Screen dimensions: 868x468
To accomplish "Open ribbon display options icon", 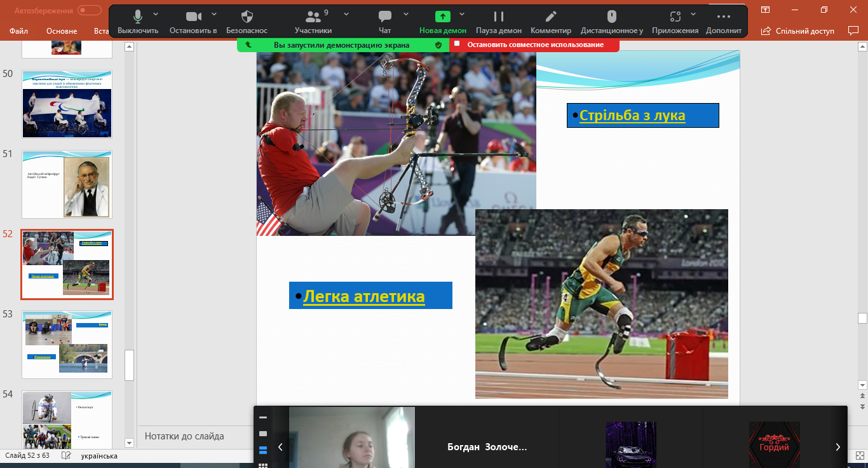I will coord(766,10).
